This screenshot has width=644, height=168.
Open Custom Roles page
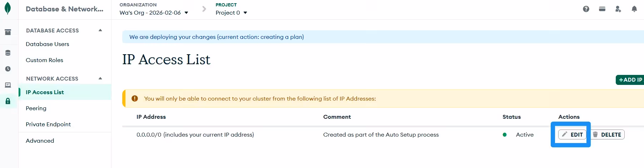(44, 60)
